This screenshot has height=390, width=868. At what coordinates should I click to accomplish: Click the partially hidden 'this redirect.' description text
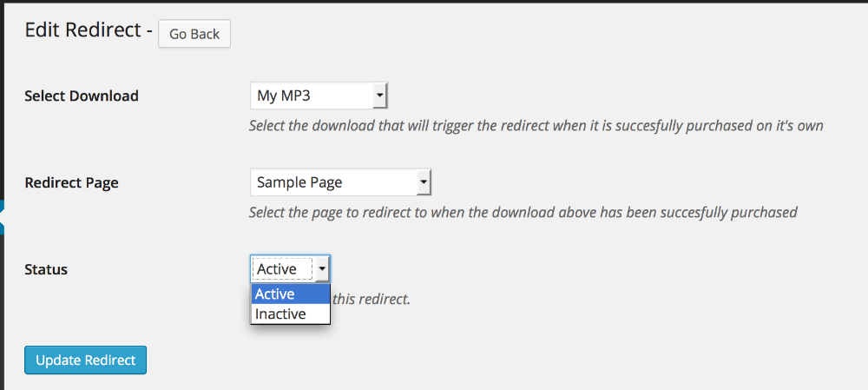pos(371,300)
